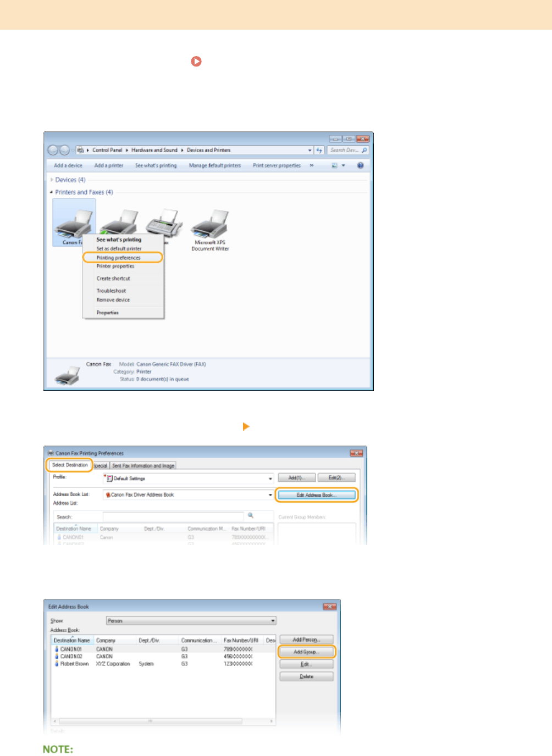The width and height of the screenshot is (552, 756).
Task: Click the Add Group... button
Action: 306,652
